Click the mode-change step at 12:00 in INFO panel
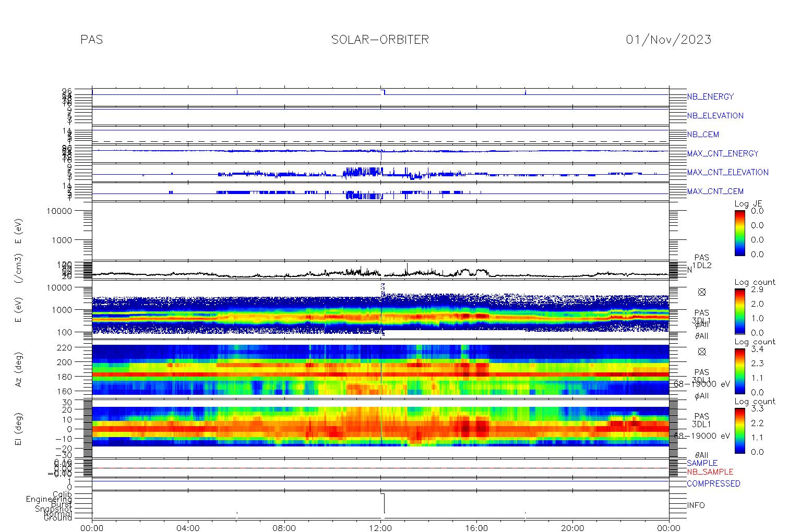This screenshot has width=789, height=532. (x=384, y=503)
